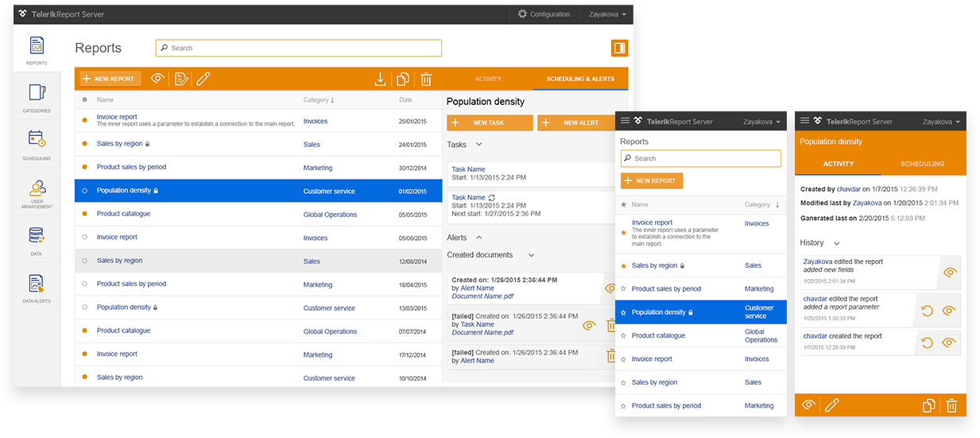Collapse the Created documents section

point(532,255)
